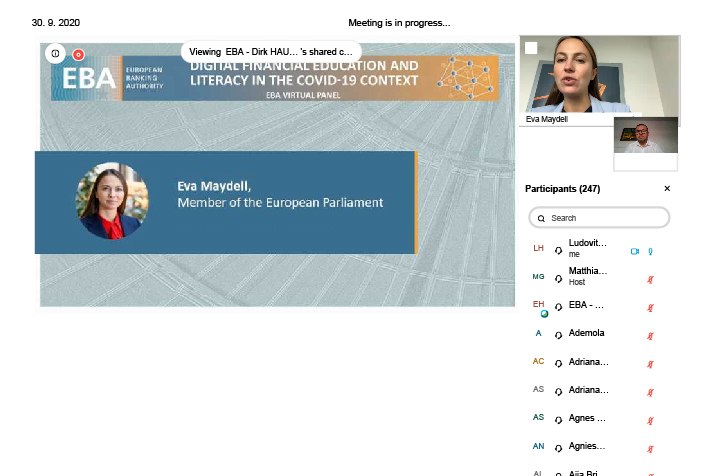Select participant Agnies with AN avatar
The image size is (714, 476).
(x=586, y=446)
